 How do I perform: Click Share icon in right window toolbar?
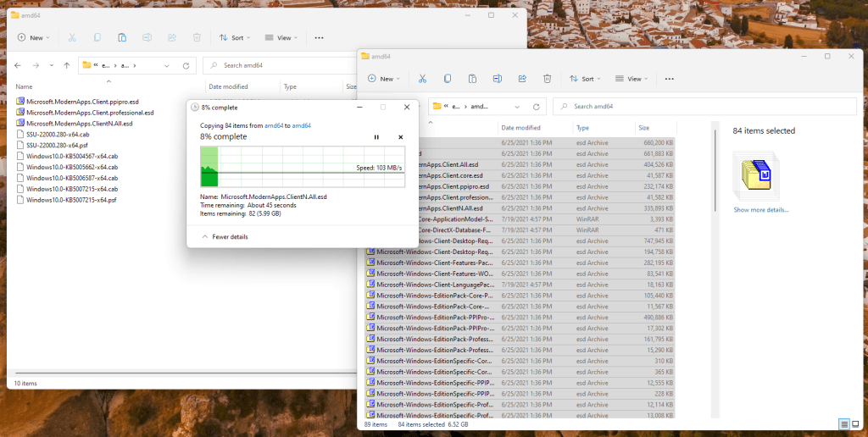(x=522, y=79)
